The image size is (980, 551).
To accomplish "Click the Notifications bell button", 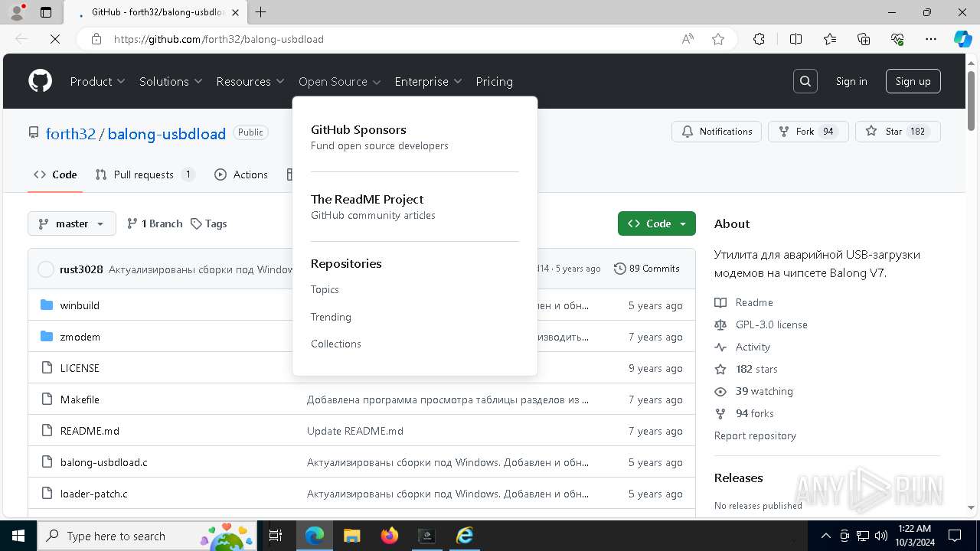I will click(x=717, y=132).
